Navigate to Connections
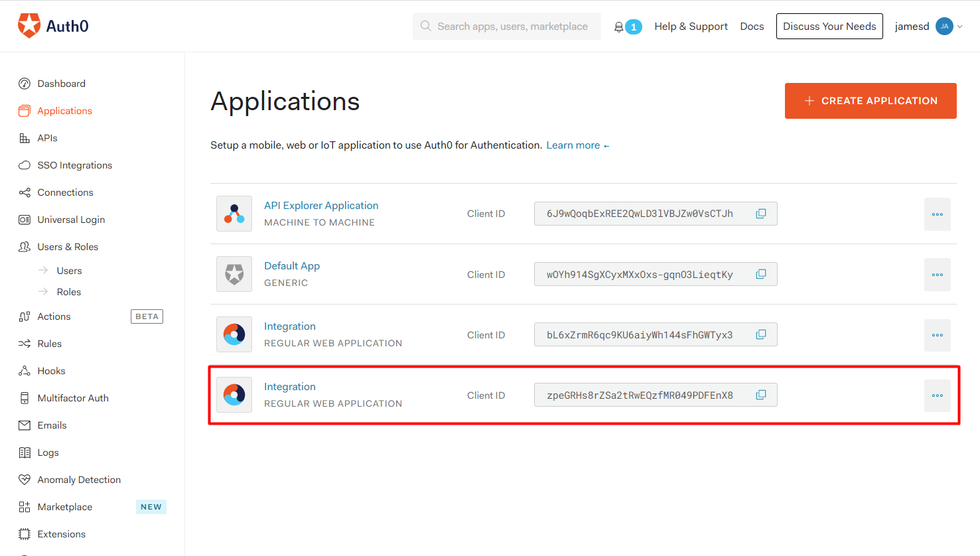This screenshot has width=980, height=556. (65, 192)
